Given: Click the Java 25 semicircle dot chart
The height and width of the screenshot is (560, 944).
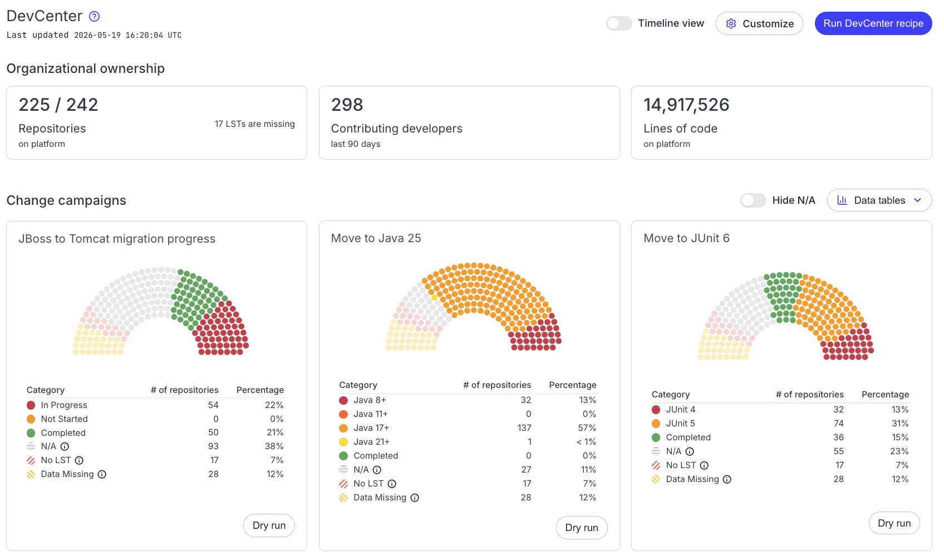Looking at the screenshot, I should 474,307.
